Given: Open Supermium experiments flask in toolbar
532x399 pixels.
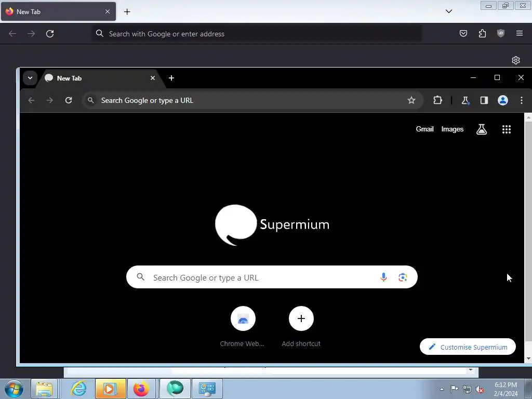Looking at the screenshot, I should pyautogui.click(x=465, y=100).
